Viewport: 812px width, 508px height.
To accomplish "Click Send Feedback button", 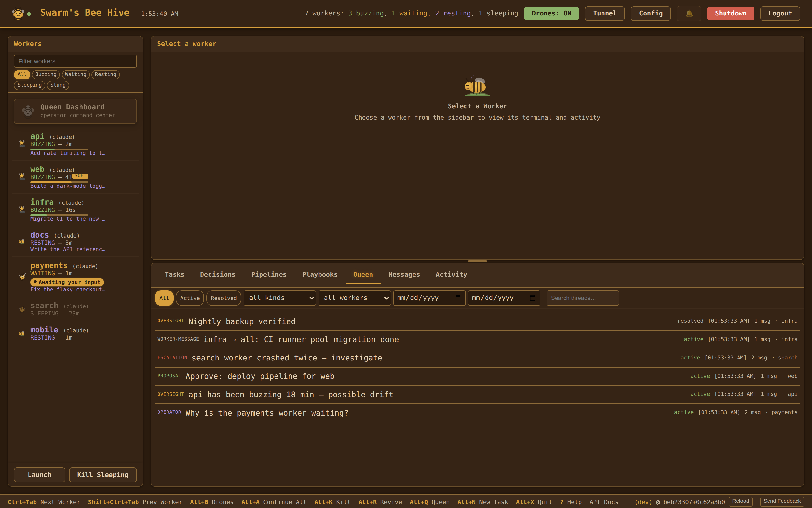I will coord(782,501).
